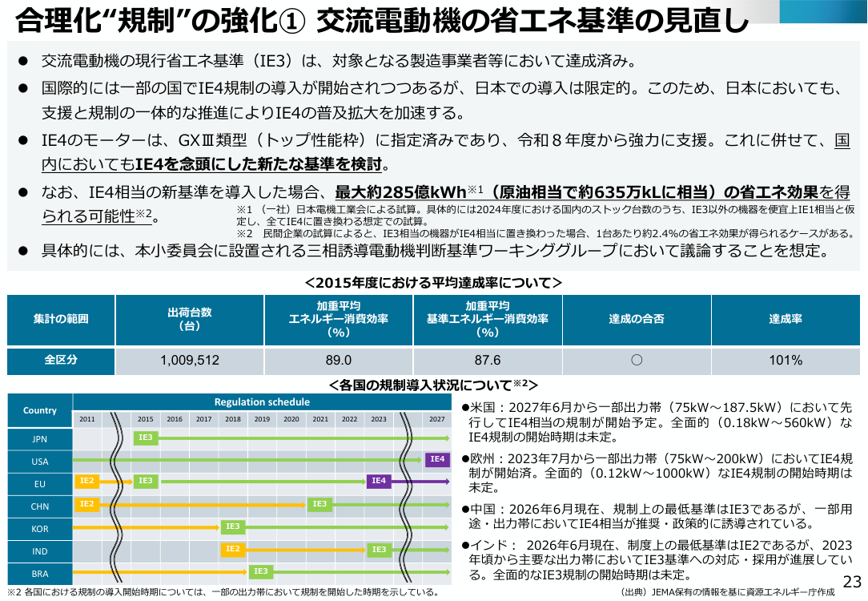Select page number 23

coord(851,581)
